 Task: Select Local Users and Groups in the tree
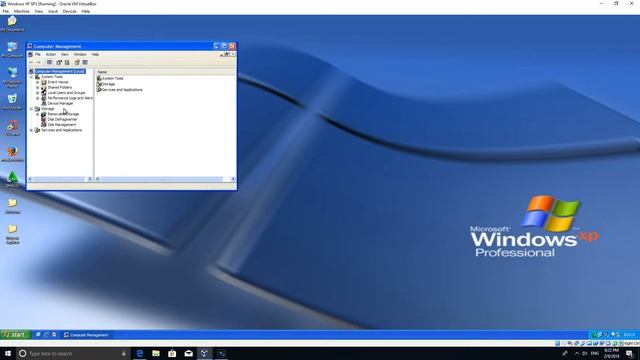point(66,93)
